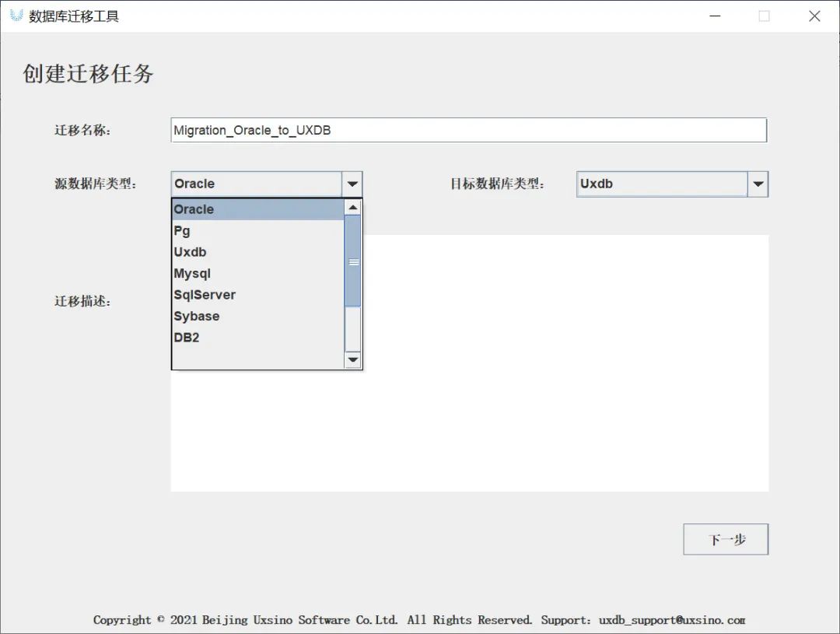Open the target database type dropdown arrow
Image resolution: width=840 pixels, height=634 pixels.
(758, 184)
